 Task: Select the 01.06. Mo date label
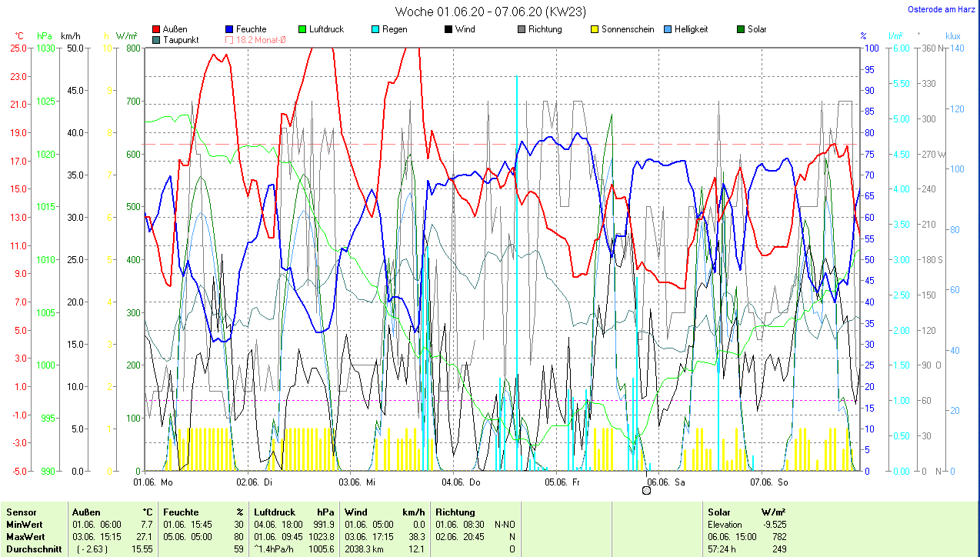pos(153,482)
